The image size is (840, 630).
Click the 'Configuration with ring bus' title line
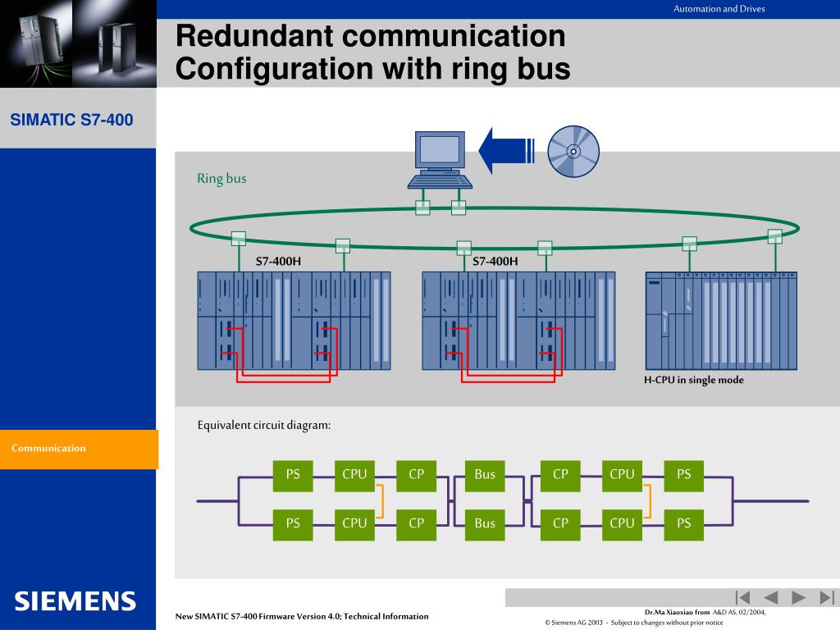pos(373,69)
